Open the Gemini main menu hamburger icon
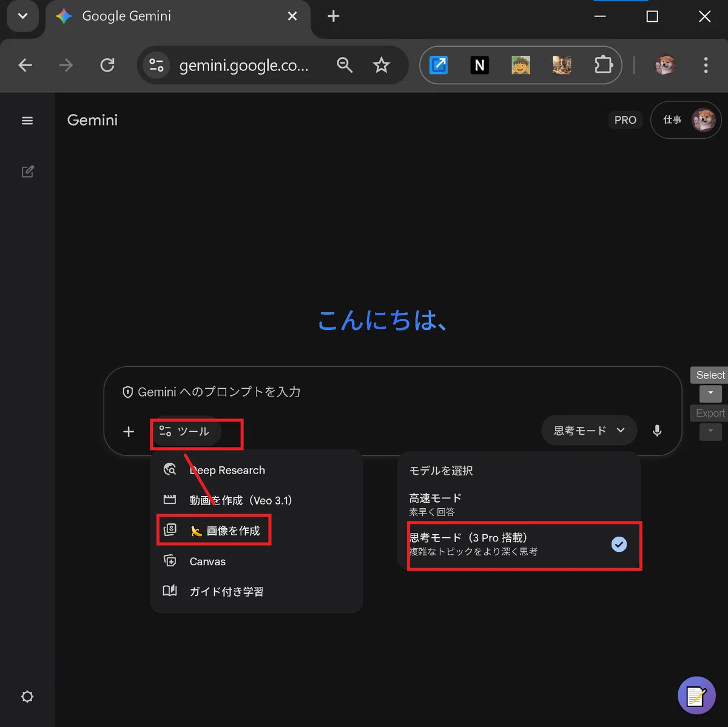The width and height of the screenshot is (728, 727). point(27,121)
